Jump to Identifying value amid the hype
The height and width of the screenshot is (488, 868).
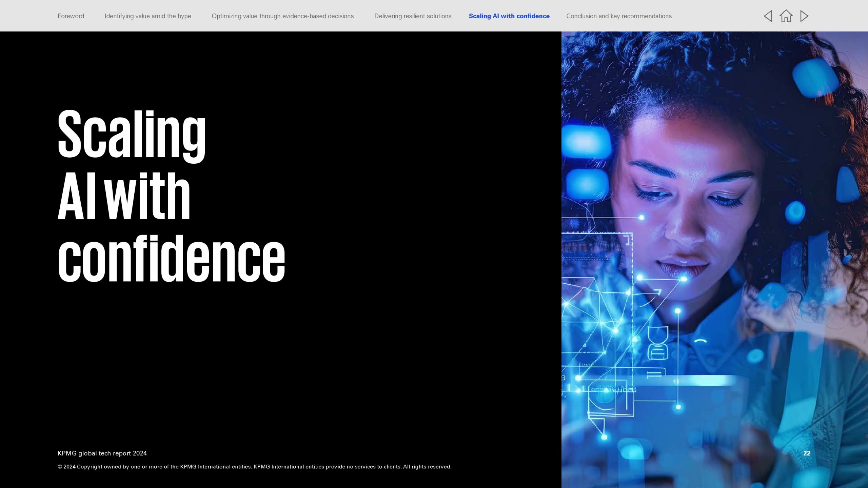click(x=148, y=16)
